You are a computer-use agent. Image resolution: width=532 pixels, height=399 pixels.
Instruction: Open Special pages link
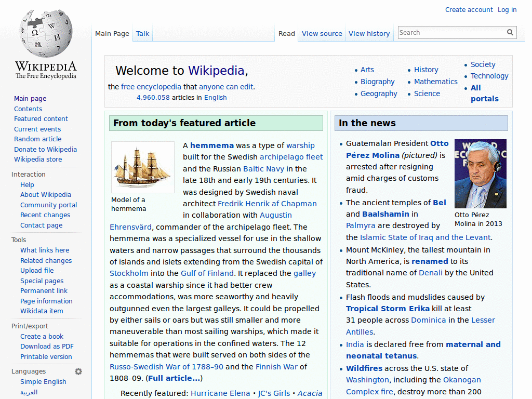(42, 281)
